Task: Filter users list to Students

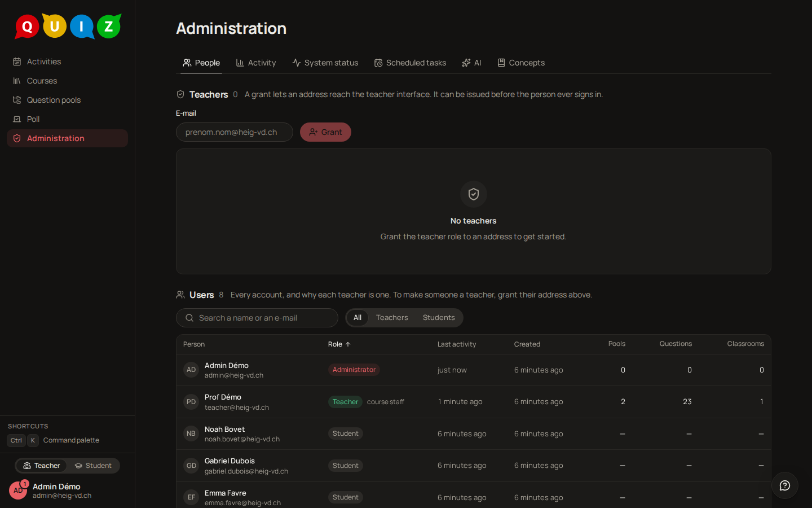Action: [439, 318]
